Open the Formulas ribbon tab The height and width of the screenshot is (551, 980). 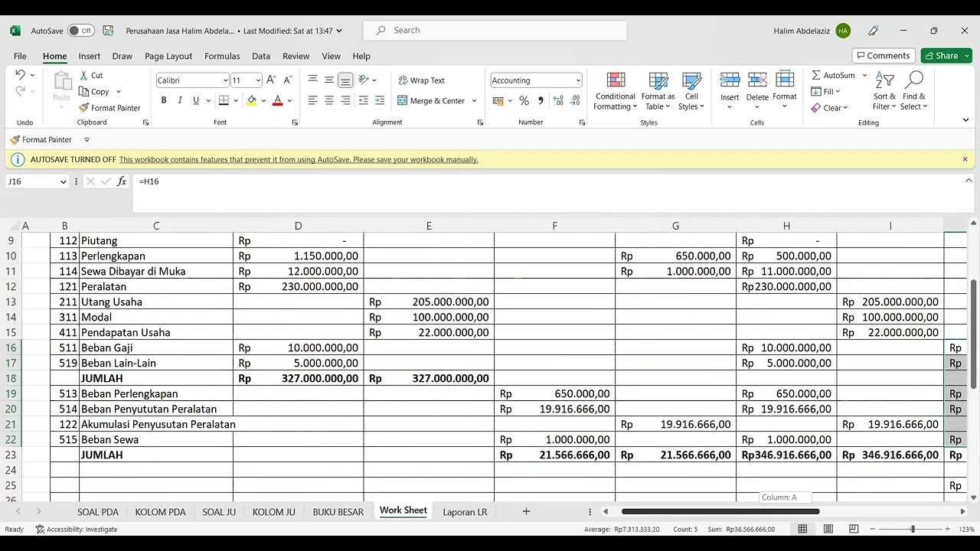coord(222,56)
